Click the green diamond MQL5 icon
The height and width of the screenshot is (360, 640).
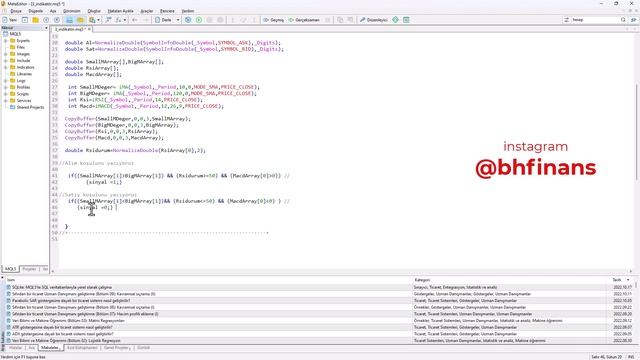pos(396,20)
